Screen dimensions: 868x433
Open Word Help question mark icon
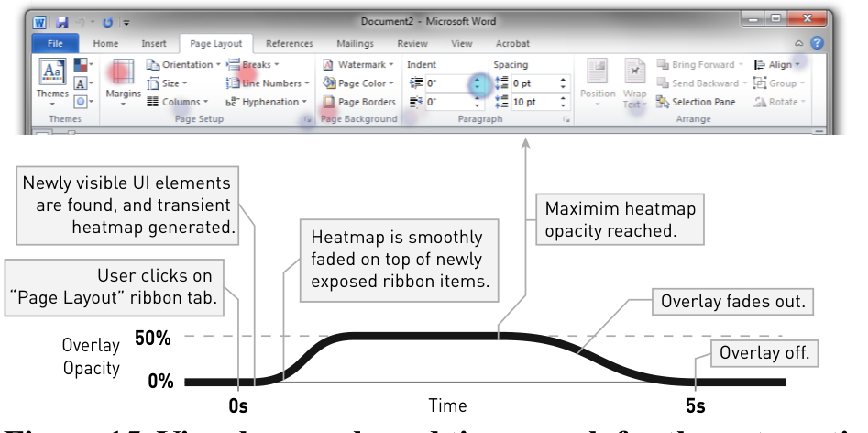817,42
